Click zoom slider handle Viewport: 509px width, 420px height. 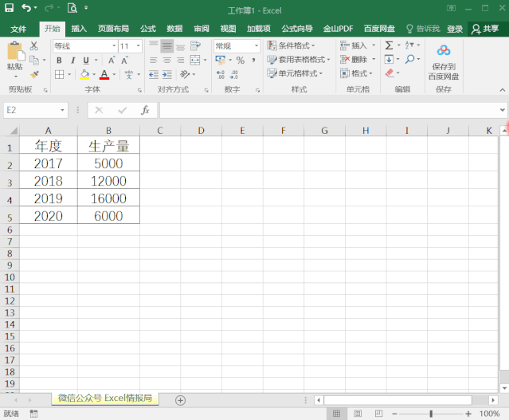pos(431,414)
